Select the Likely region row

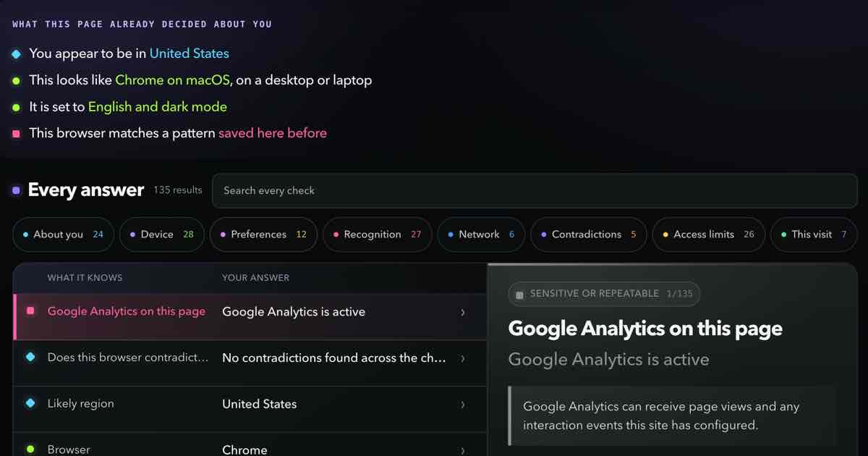[x=250, y=410]
